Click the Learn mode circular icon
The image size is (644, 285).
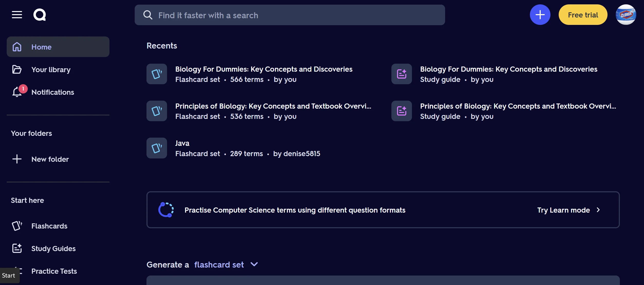166,210
